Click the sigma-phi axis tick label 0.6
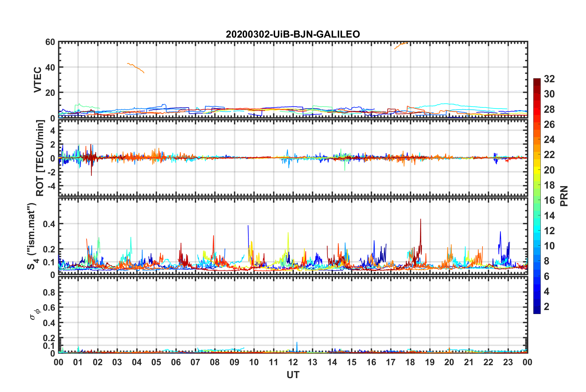 tap(49, 308)
